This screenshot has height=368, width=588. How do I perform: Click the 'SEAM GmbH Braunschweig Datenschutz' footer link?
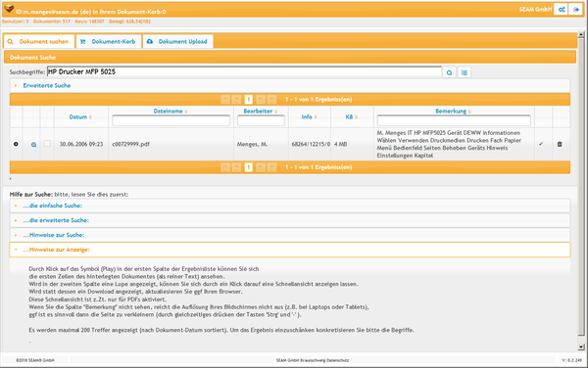tap(313, 360)
